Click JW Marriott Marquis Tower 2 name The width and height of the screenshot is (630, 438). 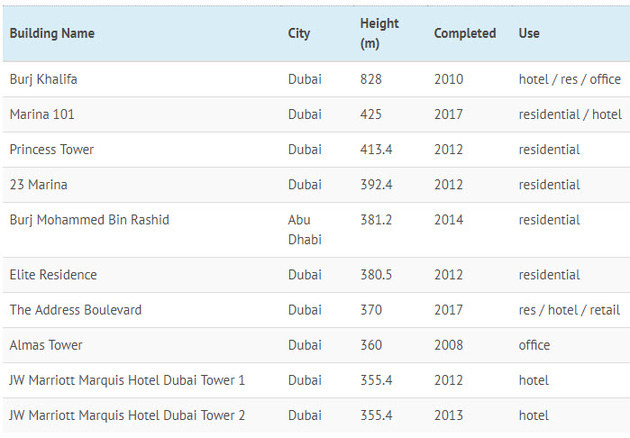tap(127, 414)
